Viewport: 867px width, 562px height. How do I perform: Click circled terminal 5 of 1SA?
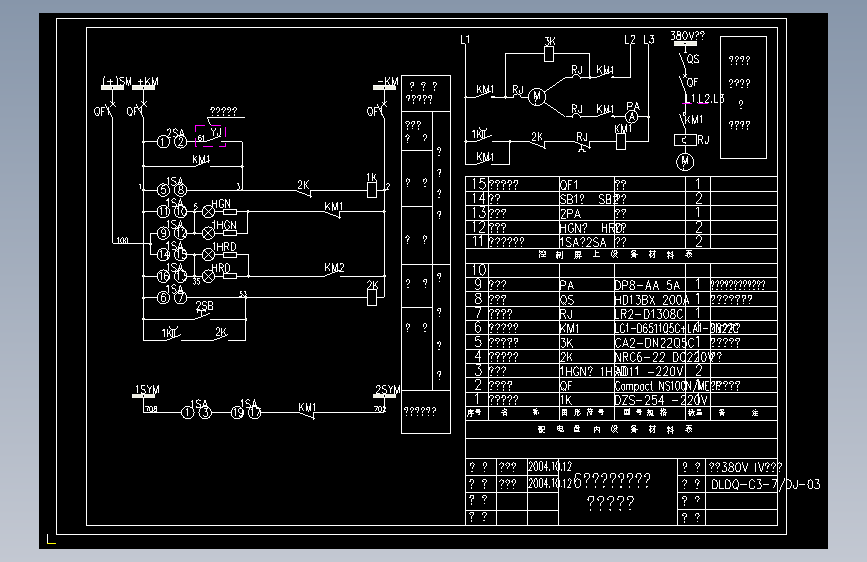pos(163,190)
